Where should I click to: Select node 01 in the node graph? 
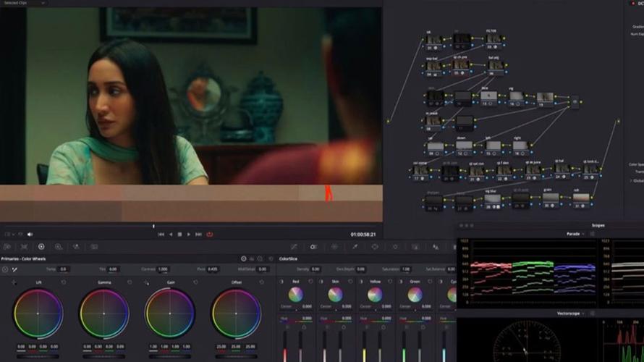click(433, 41)
